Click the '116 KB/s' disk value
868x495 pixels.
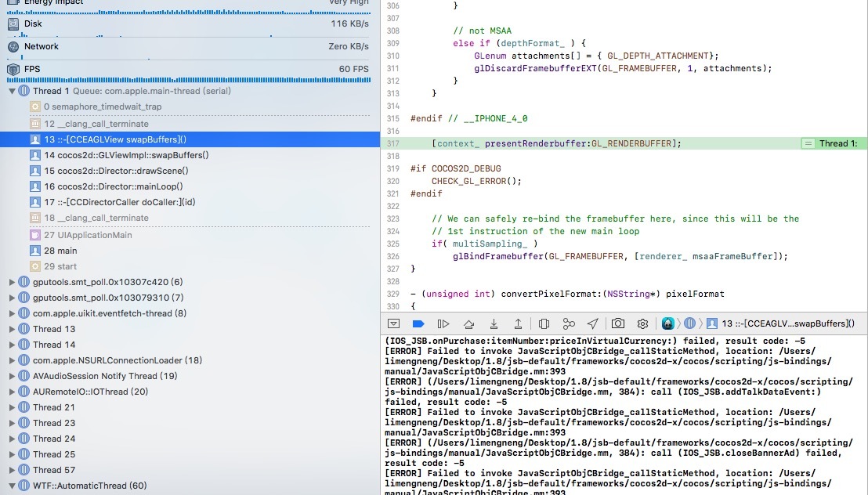click(350, 23)
